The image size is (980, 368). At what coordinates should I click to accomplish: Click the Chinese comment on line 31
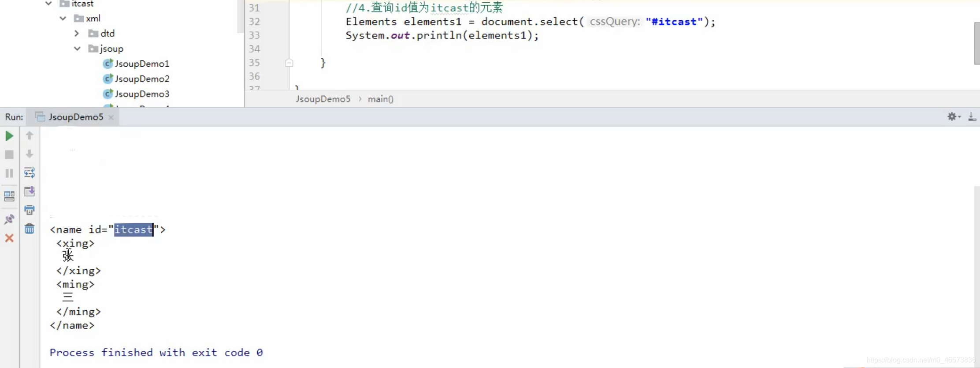tap(424, 8)
